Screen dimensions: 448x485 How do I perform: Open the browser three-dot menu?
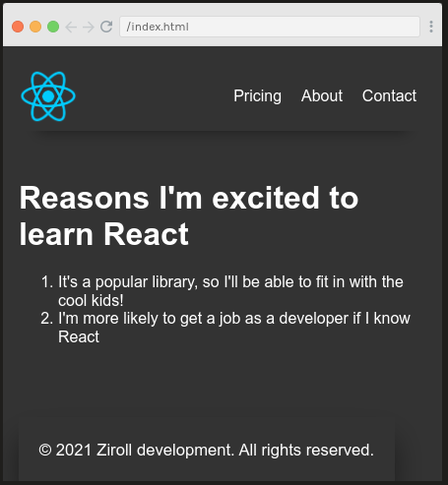(x=431, y=27)
